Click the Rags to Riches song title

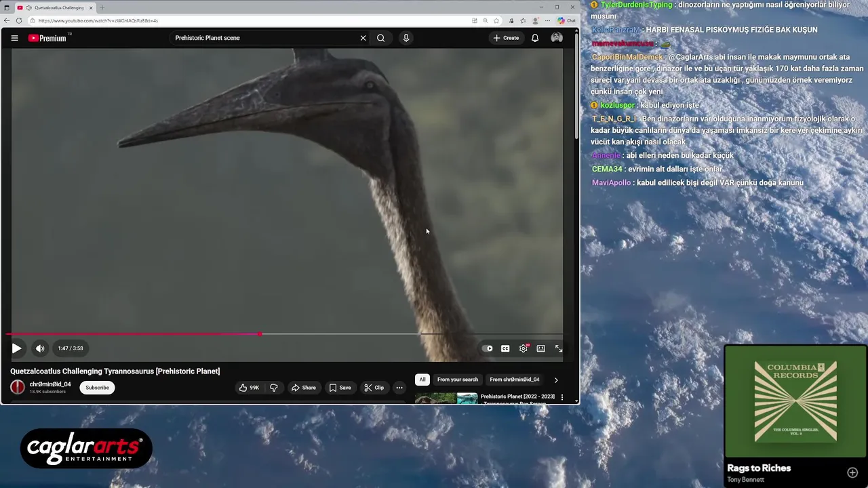pyautogui.click(x=759, y=468)
